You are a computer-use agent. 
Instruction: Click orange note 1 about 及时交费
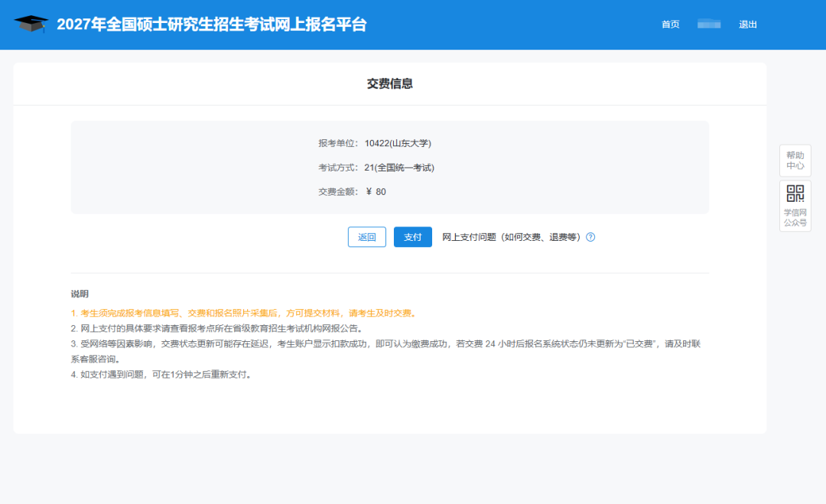[x=245, y=313]
